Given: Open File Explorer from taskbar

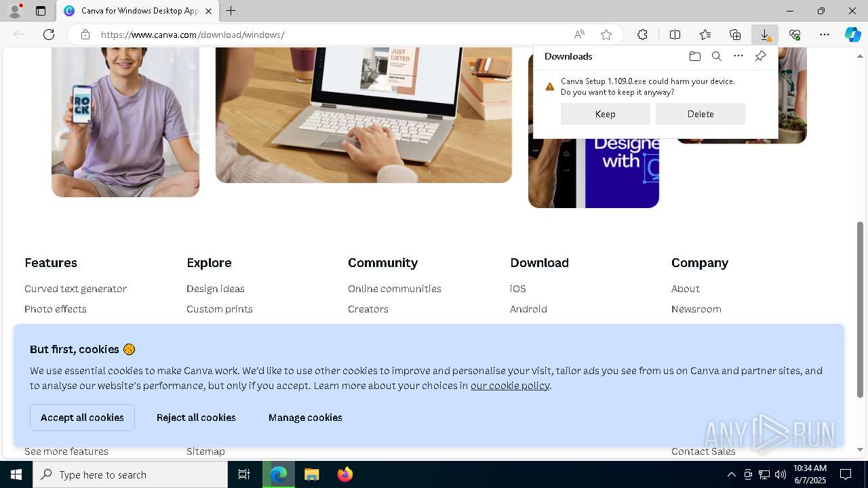Looking at the screenshot, I should tap(311, 474).
